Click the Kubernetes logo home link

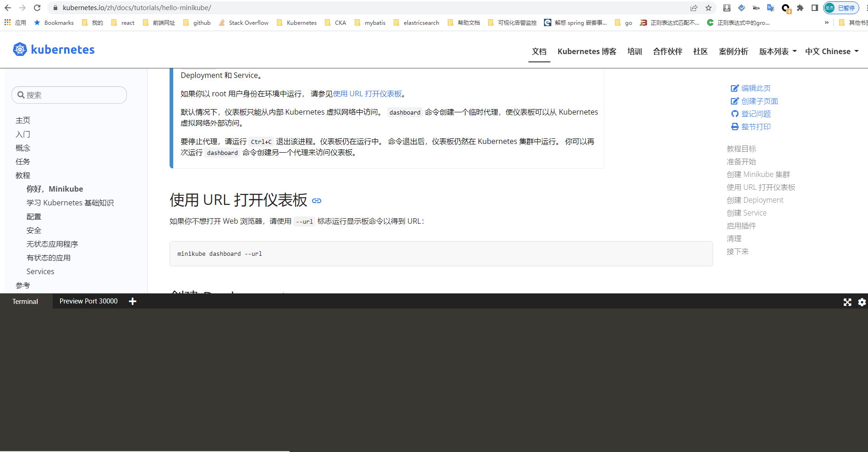point(54,50)
